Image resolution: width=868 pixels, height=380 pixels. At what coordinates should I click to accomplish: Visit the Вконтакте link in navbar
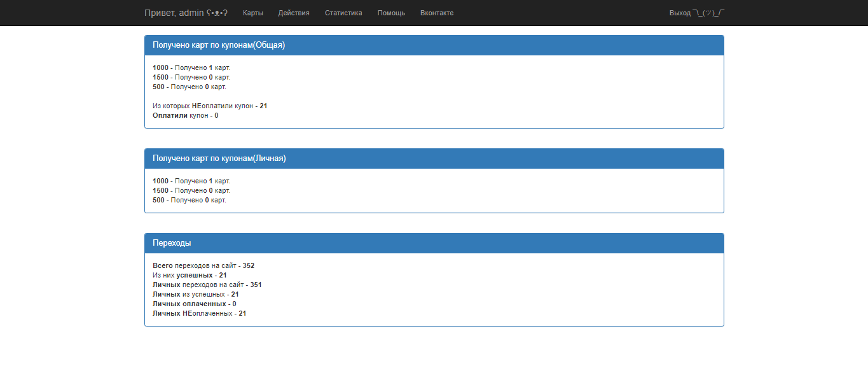[437, 13]
